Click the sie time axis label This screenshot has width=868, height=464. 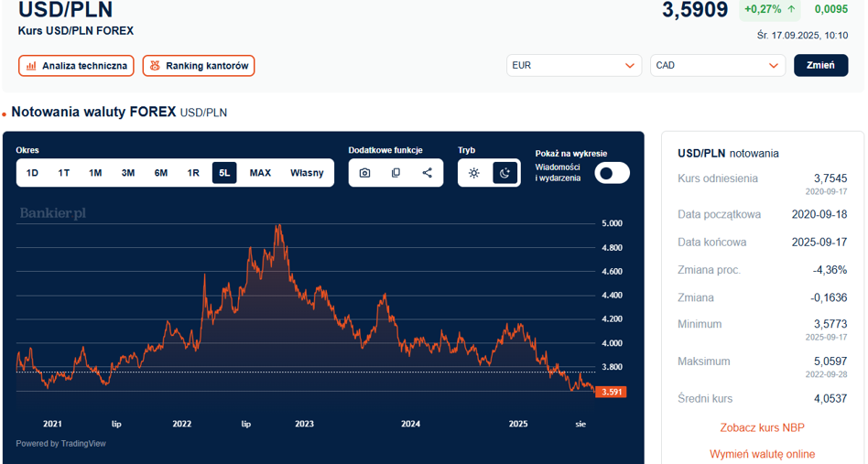click(580, 424)
